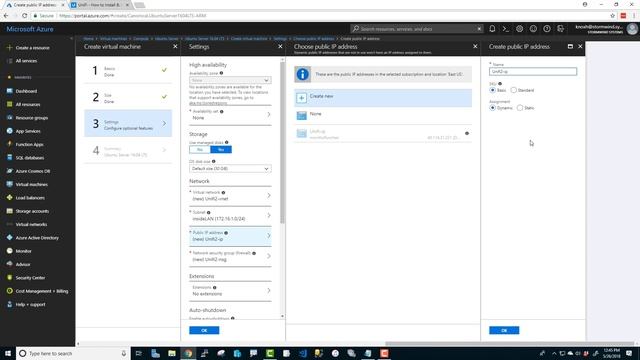Open Function Apps sidebar icon
640x360 pixels.
coord(9,144)
